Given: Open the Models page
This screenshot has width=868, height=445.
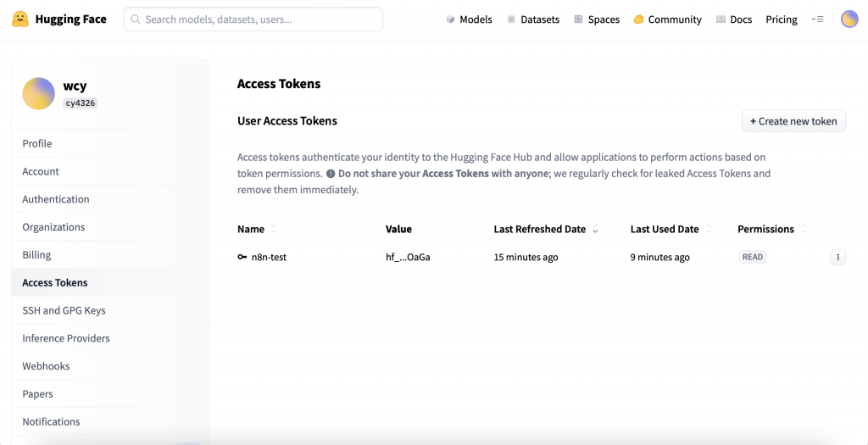Looking at the screenshot, I should [x=469, y=19].
